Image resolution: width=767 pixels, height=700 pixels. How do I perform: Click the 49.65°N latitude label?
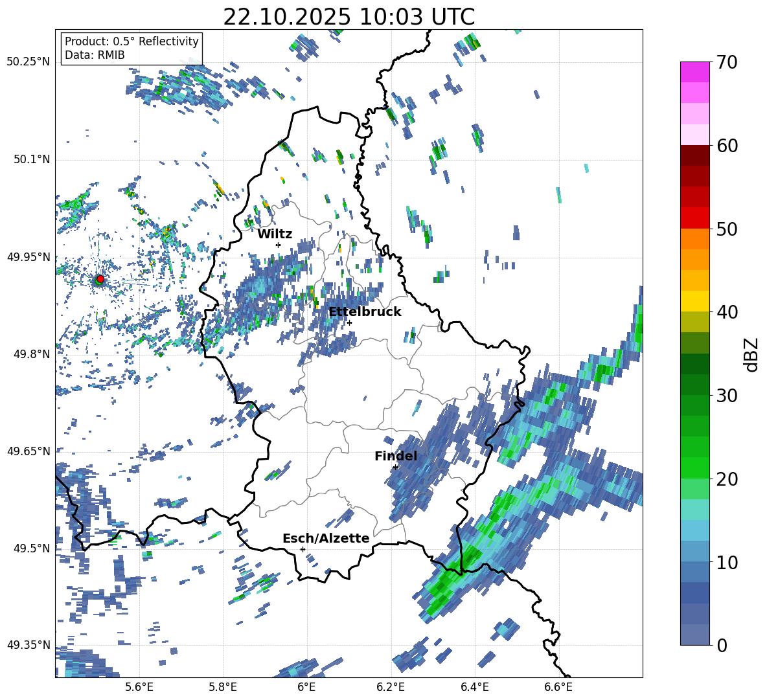click(29, 451)
